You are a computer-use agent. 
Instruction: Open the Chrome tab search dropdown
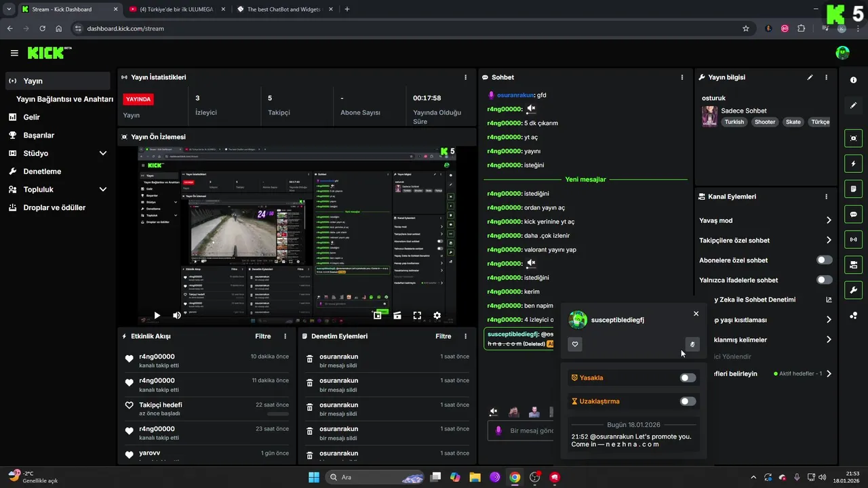tap(7, 9)
